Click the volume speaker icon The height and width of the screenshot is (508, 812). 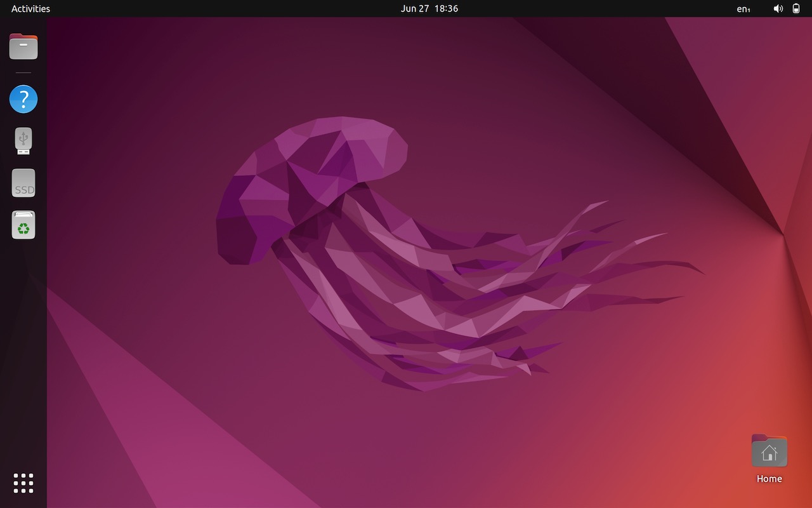[x=778, y=8]
